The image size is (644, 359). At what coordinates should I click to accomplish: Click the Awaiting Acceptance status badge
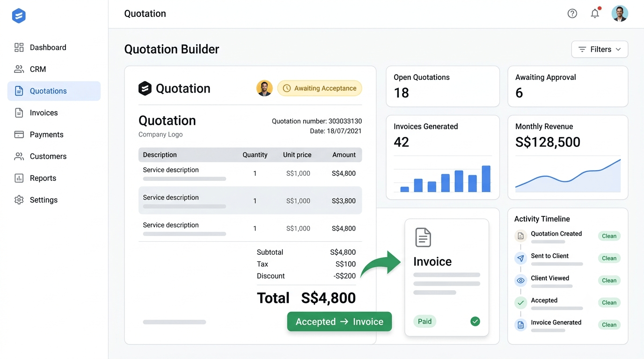(x=320, y=88)
